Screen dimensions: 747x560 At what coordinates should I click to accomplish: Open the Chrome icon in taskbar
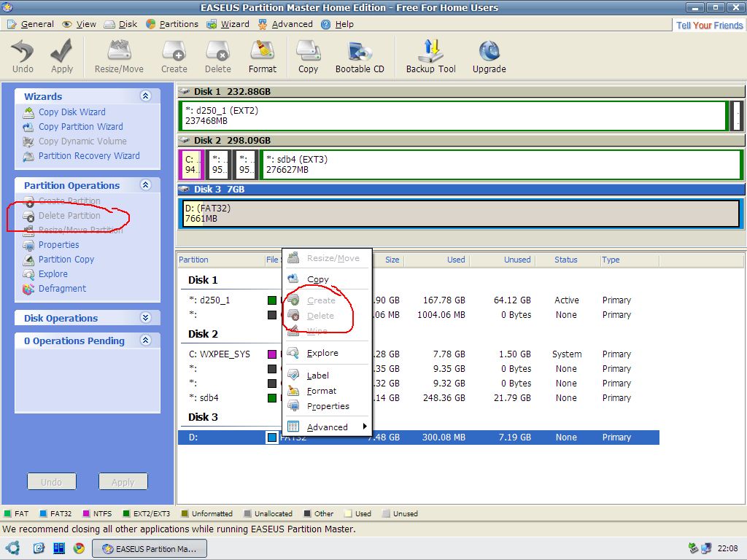click(x=79, y=548)
